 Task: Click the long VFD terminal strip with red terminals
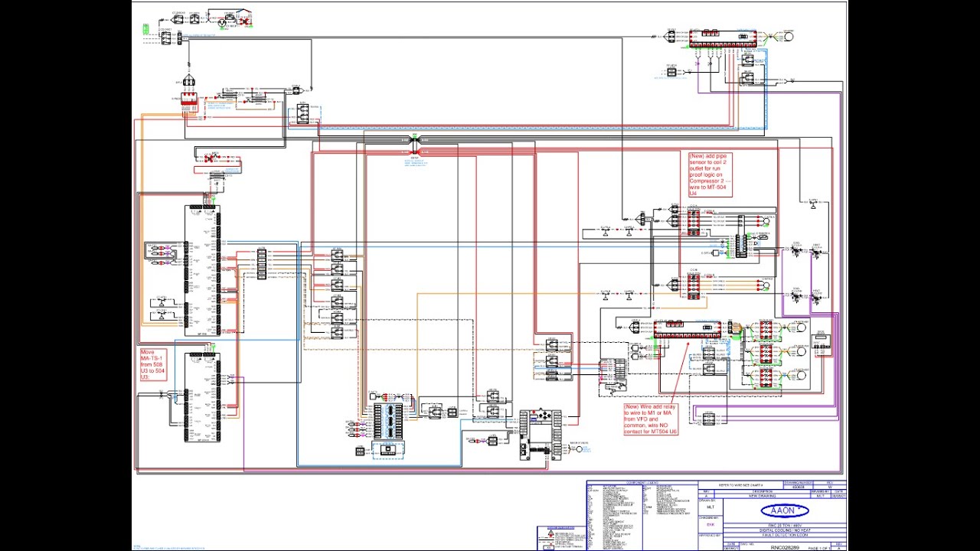[x=688, y=329]
